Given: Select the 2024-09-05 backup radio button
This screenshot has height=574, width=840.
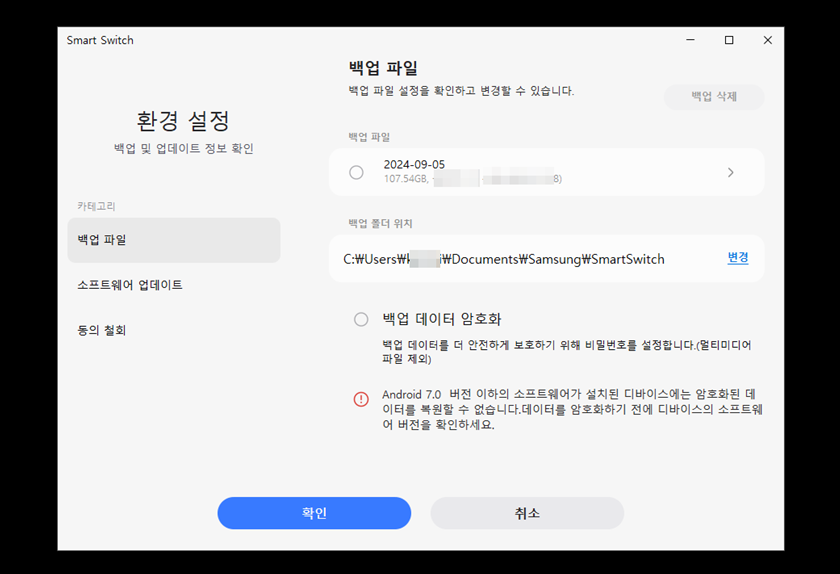Looking at the screenshot, I should pyautogui.click(x=356, y=173).
